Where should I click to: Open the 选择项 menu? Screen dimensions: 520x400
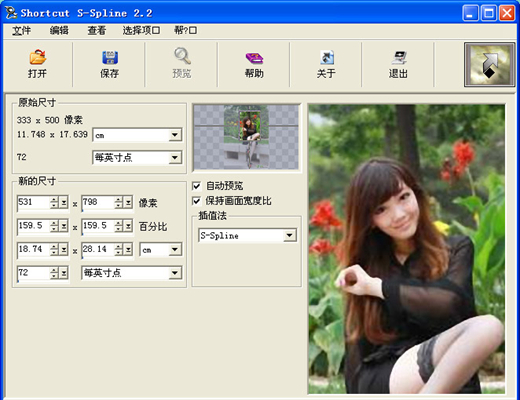pyautogui.click(x=141, y=31)
